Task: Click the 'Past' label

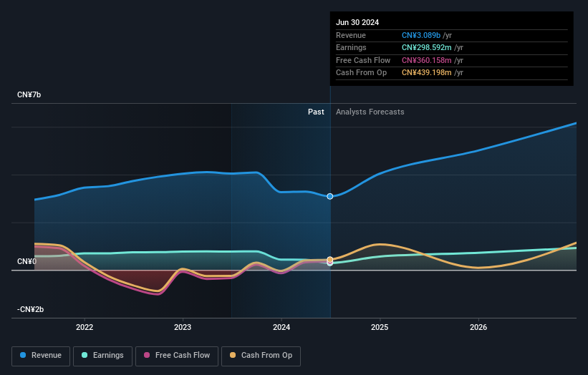Action: [x=316, y=112]
